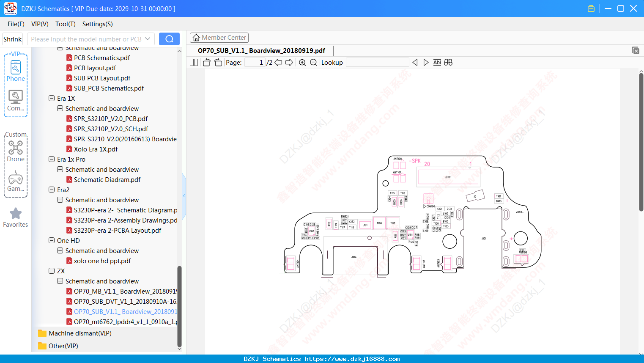Open Xolo Era 1X.pdf
The height and width of the screenshot is (363, 644).
pyautogui.click(x=92, y=149)
